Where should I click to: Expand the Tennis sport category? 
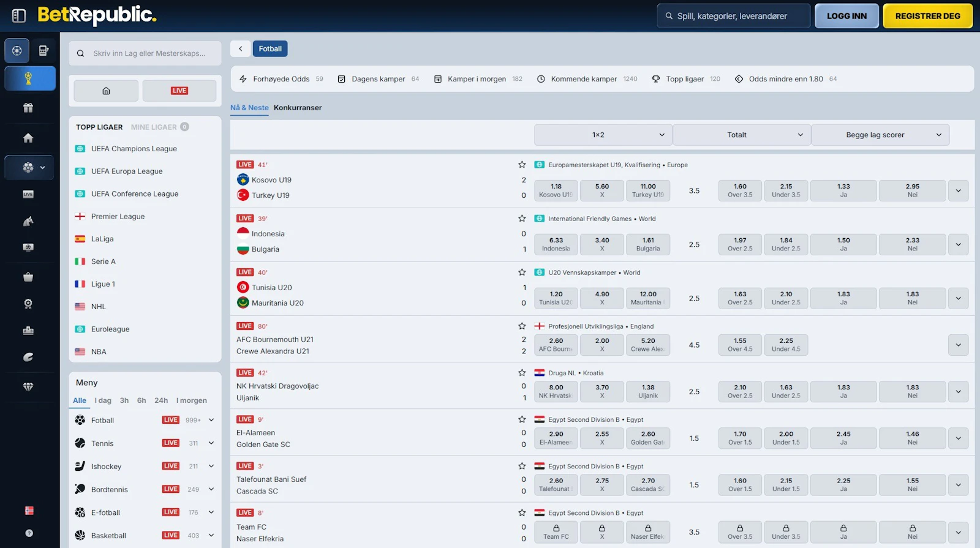pos(211,443)
